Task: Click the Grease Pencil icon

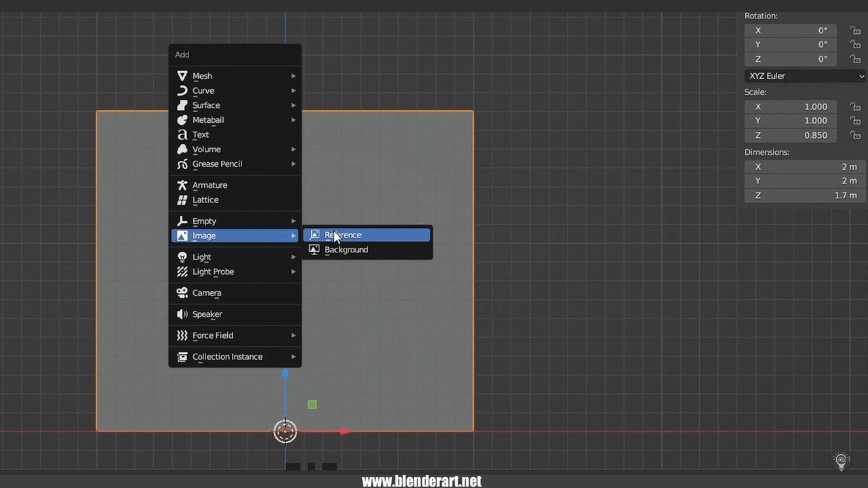Action: [x=182, y=164]
